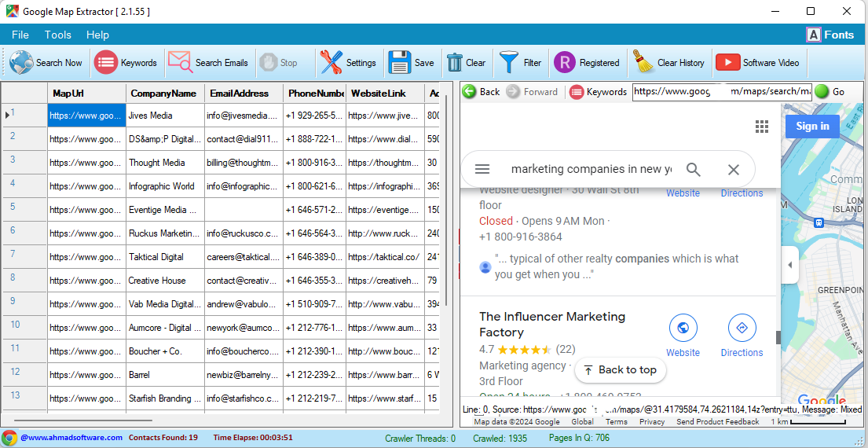The width and height of the screenshot is (868, 448).
Task: Select the Barrel company cell
Action: (x=165, y=374)
